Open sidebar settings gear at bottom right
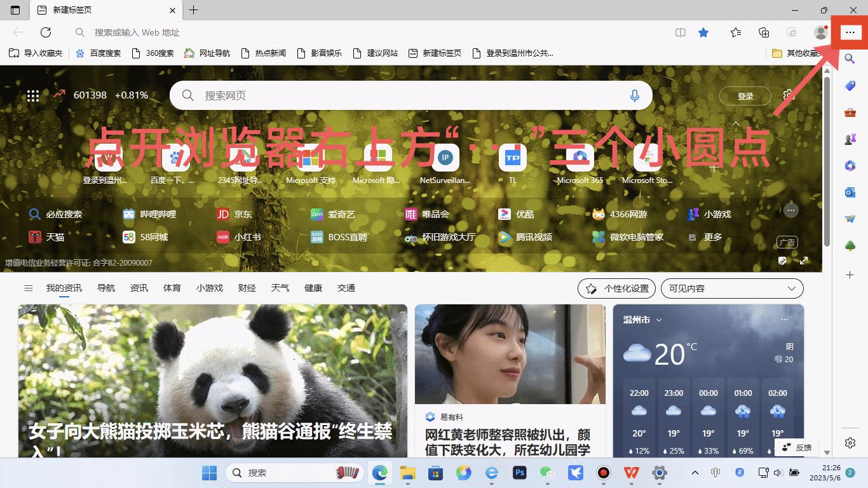Screen dimensions: 868x488 pyautogui.click(x=850, y=443)
